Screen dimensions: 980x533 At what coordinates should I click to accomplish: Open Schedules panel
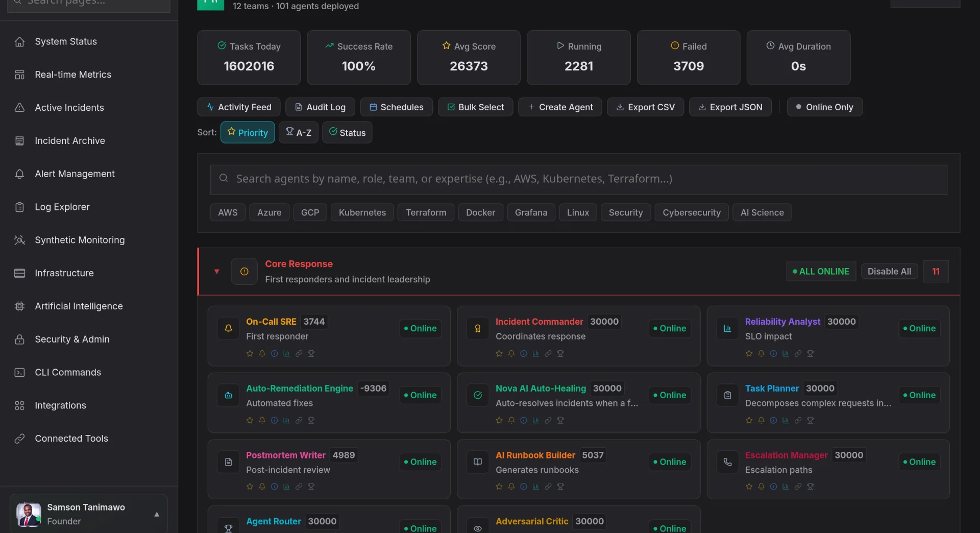tap(396, 107)
